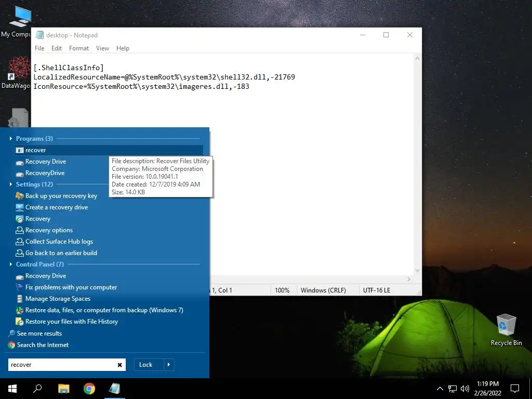Close the Notepad window
The height and width of the screenshot is (399, 532).
(410, 35)
